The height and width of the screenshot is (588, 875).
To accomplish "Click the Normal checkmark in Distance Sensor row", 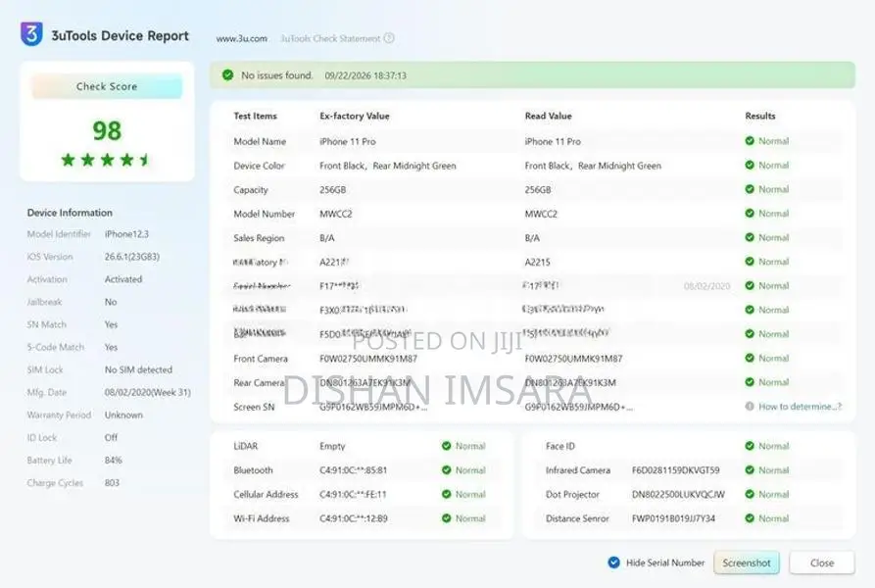I will (x=750, y=518).
